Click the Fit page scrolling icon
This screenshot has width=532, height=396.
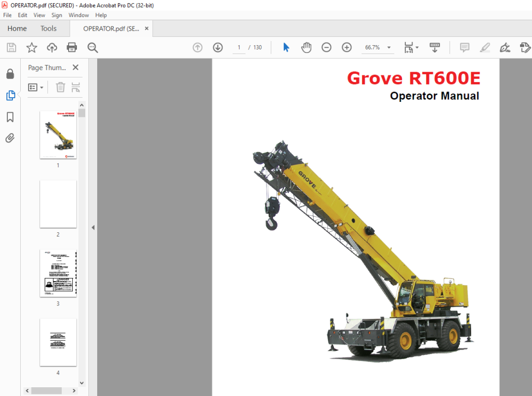(x=408, y=47)
